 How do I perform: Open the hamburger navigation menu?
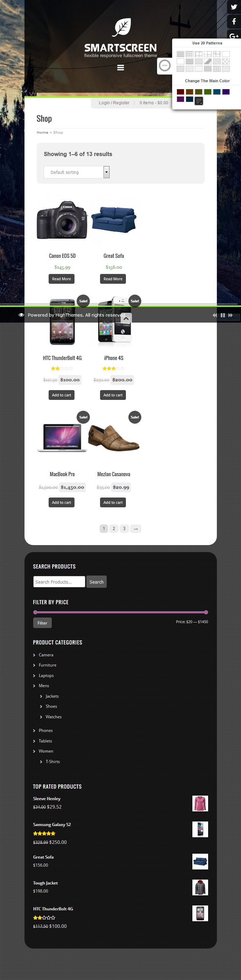pyautogui.click(x=120, y=68)
